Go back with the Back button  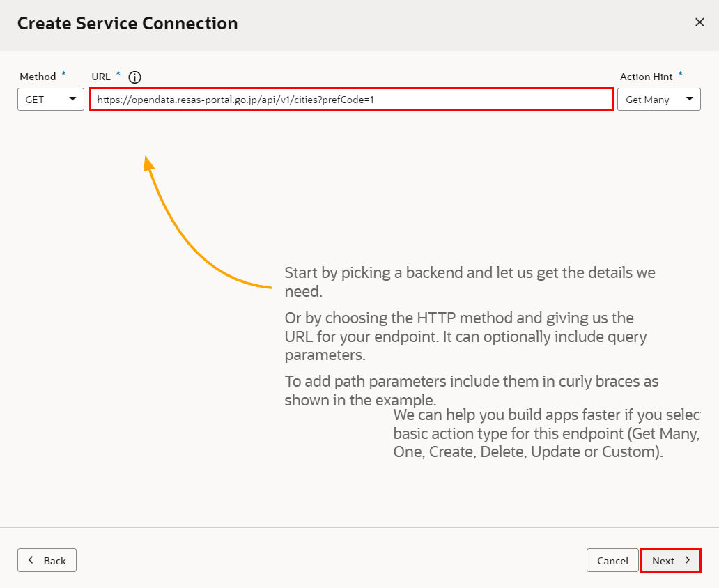point(47,560)
